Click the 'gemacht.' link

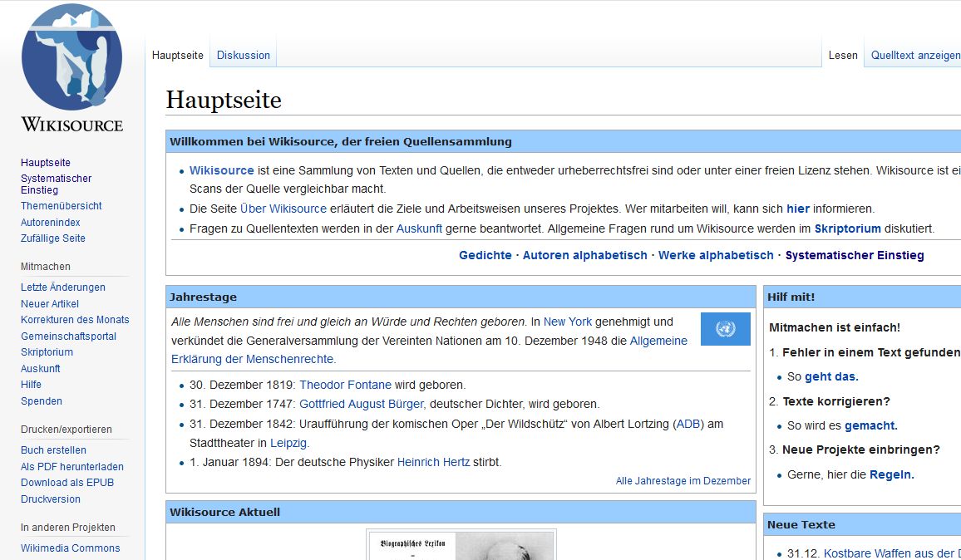[870, 426]
